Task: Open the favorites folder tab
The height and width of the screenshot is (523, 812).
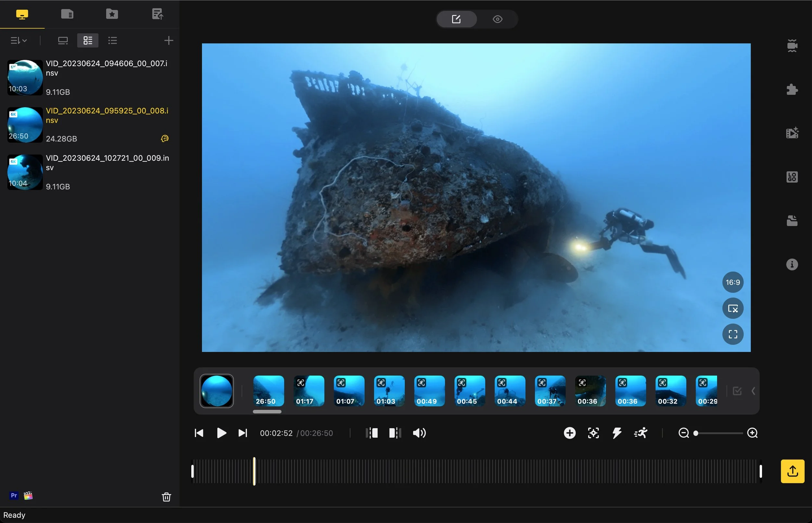Action: click(112, 14)
